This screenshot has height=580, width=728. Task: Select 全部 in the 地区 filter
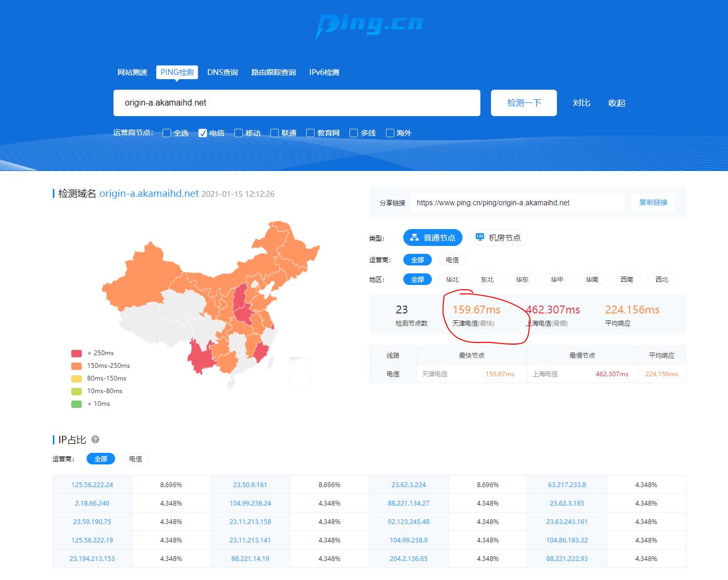click(418, 279)
